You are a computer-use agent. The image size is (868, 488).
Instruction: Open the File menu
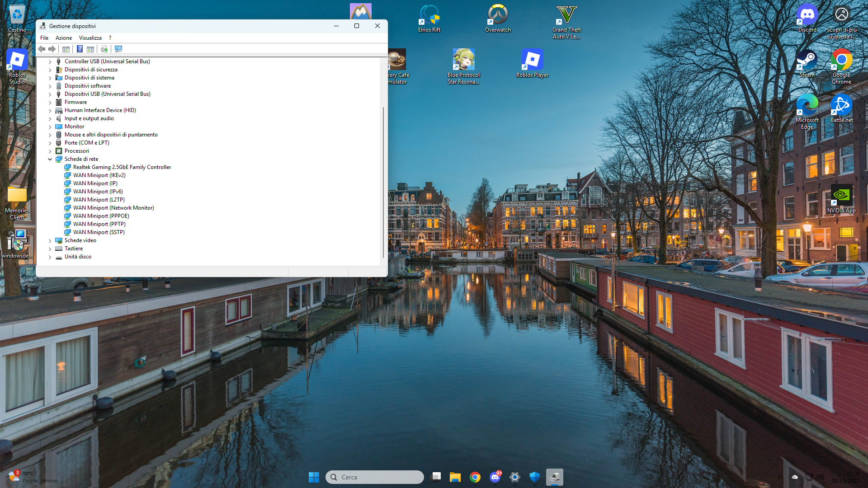click(x=44, y=38)
